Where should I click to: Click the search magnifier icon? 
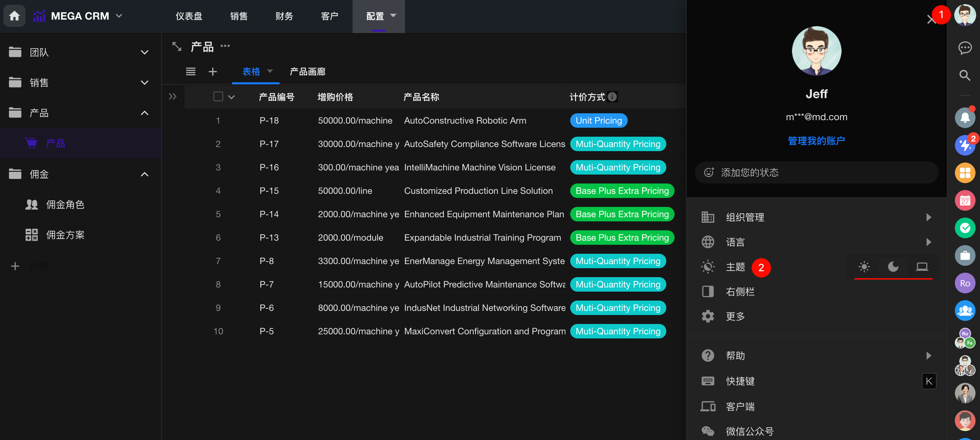965,75
